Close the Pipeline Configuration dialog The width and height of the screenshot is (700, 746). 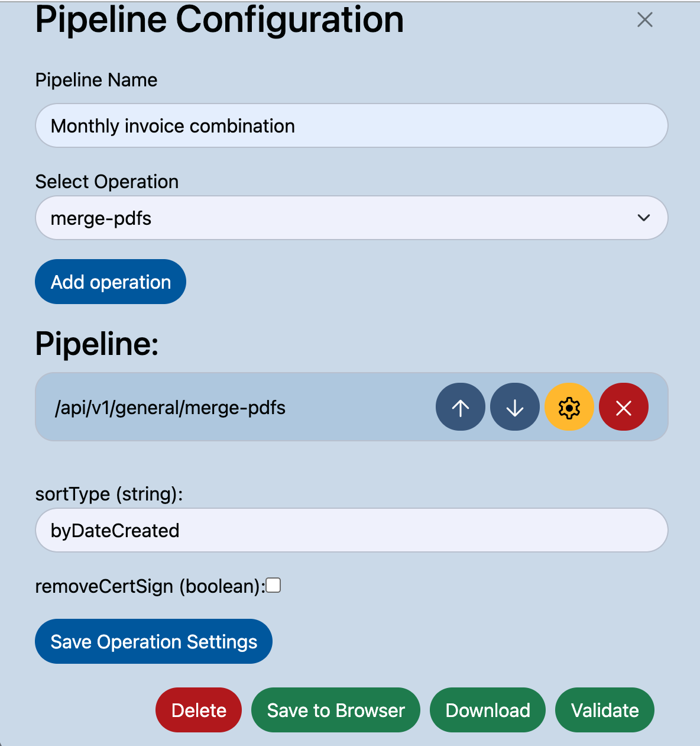tap(644, 20)
